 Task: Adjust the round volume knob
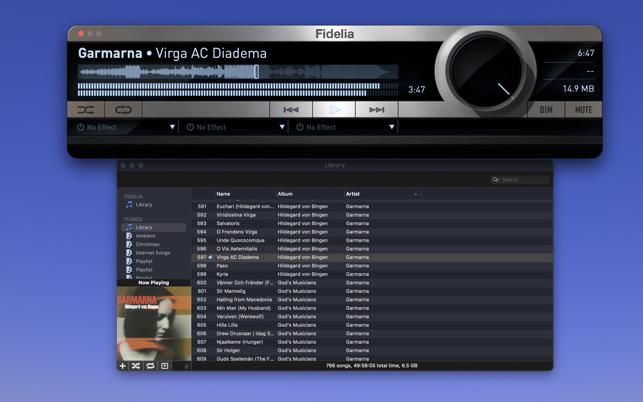tap(486, 70)
